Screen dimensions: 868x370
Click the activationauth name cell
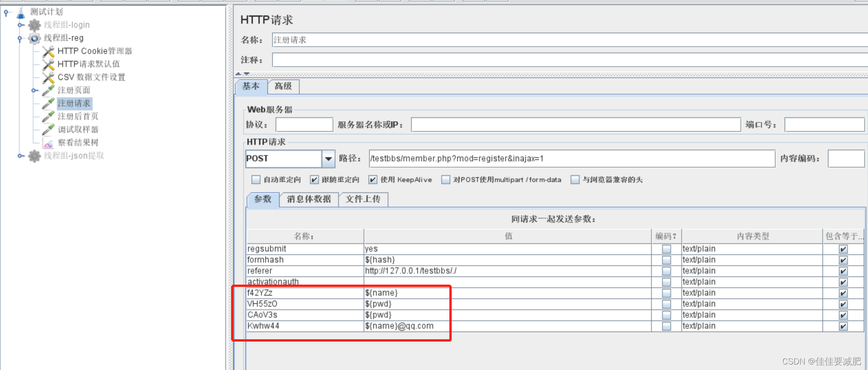tap(305, 282)
